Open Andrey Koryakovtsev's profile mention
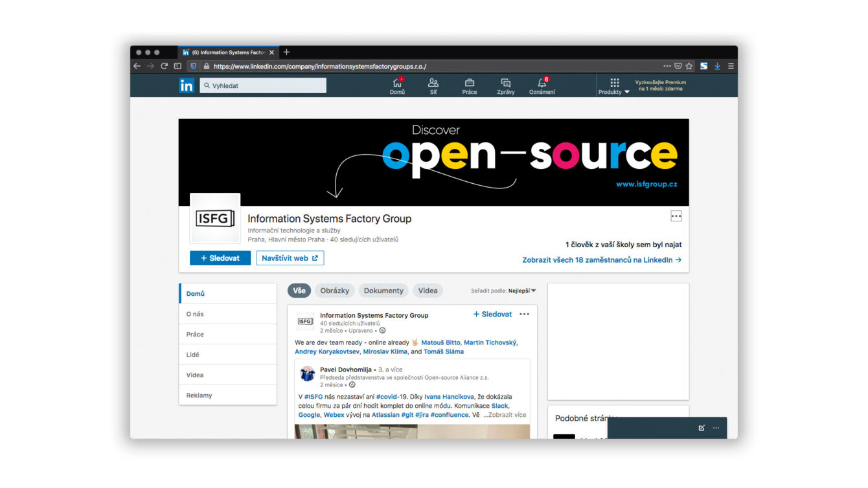 coord(326,351)
